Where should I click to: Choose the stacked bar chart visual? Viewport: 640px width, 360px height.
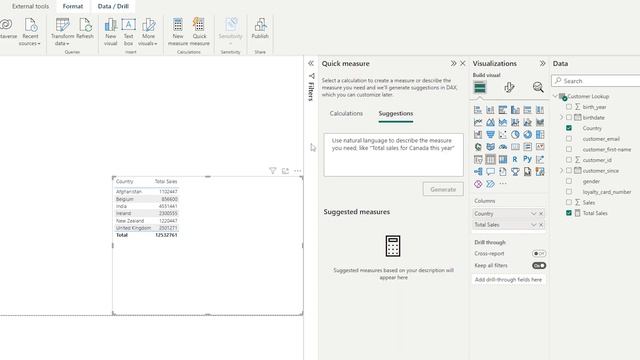click(x=478, y=110)
